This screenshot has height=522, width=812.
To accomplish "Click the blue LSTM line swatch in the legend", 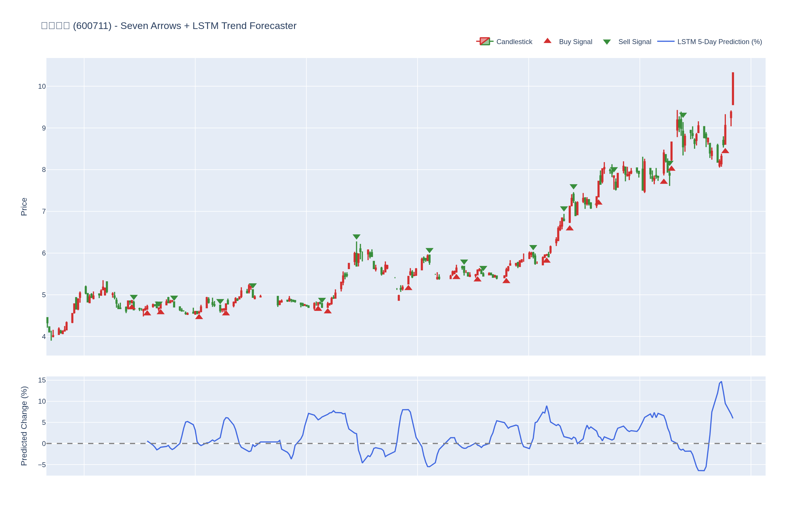I will [x=666, y=41].
